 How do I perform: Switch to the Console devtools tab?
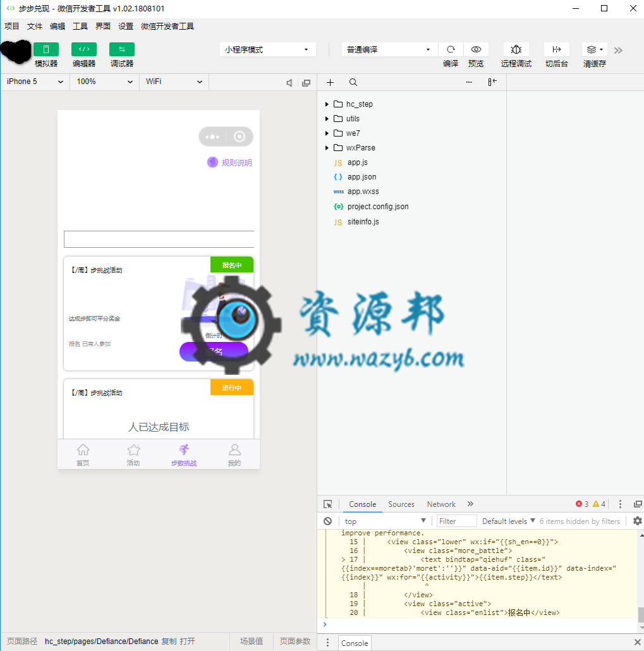click(x=363, y=504)
